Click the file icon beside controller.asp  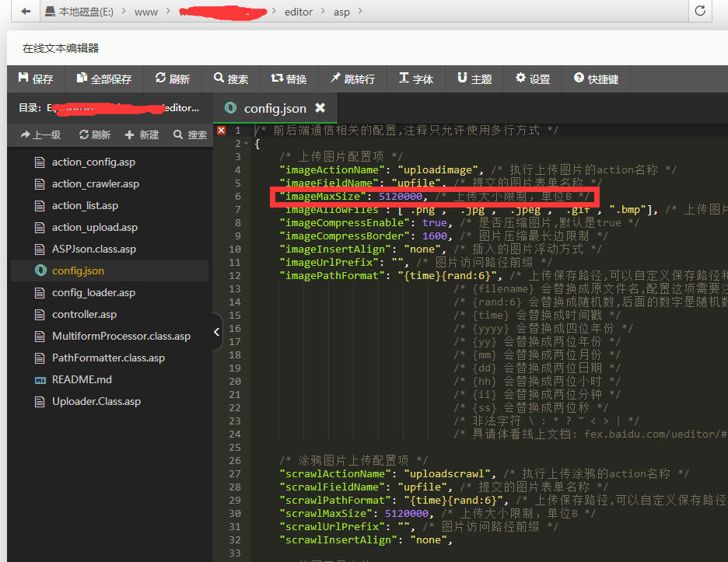(40, 315)
